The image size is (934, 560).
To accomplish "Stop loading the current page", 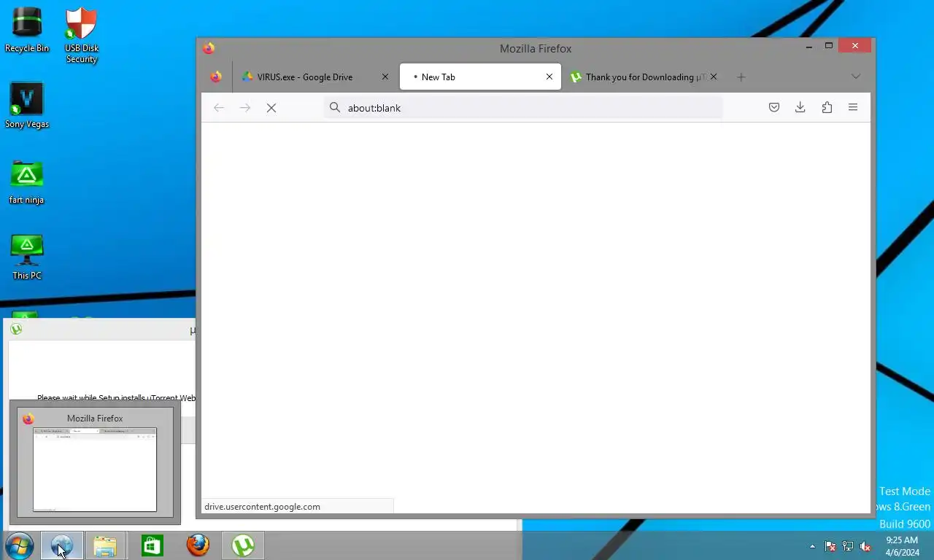I will coord(271,108).
